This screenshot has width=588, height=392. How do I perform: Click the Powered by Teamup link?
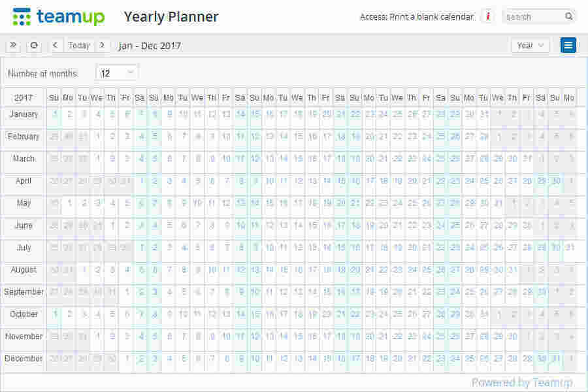point(521,383)
